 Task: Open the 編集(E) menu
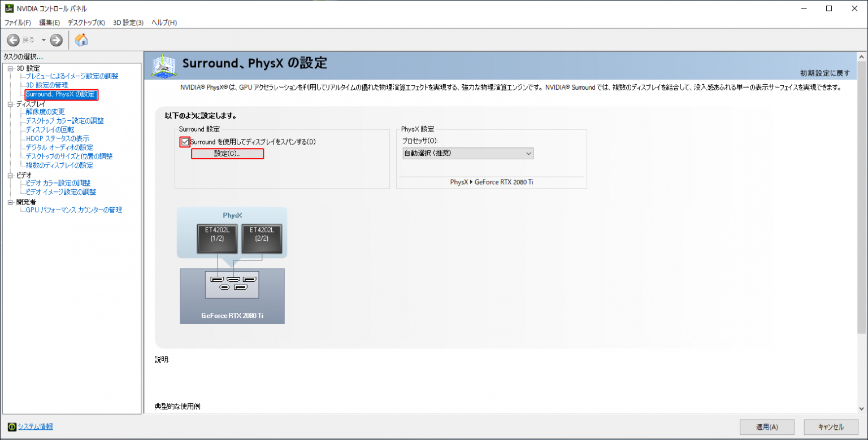[50, 23]
